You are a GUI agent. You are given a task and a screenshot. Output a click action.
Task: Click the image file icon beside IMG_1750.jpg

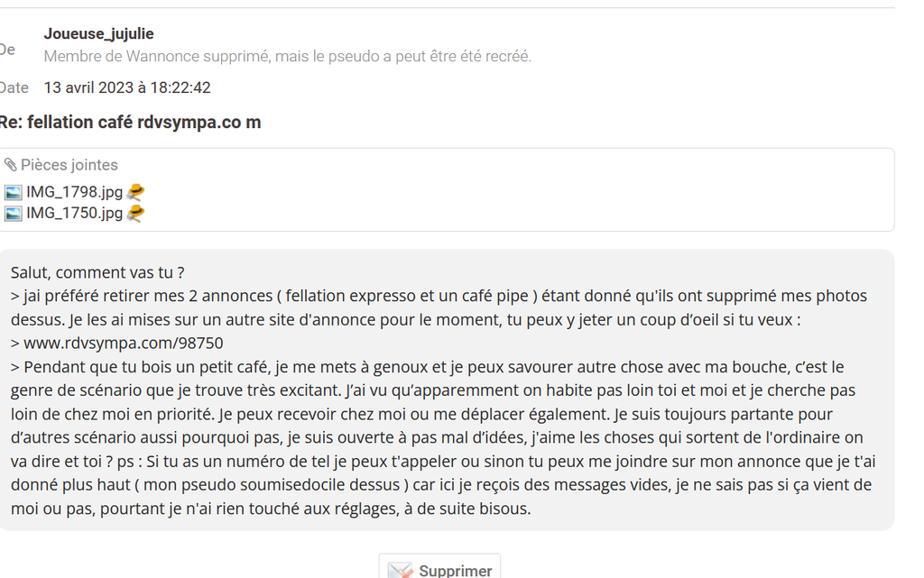pyautogui.click(x=13, y=214)
